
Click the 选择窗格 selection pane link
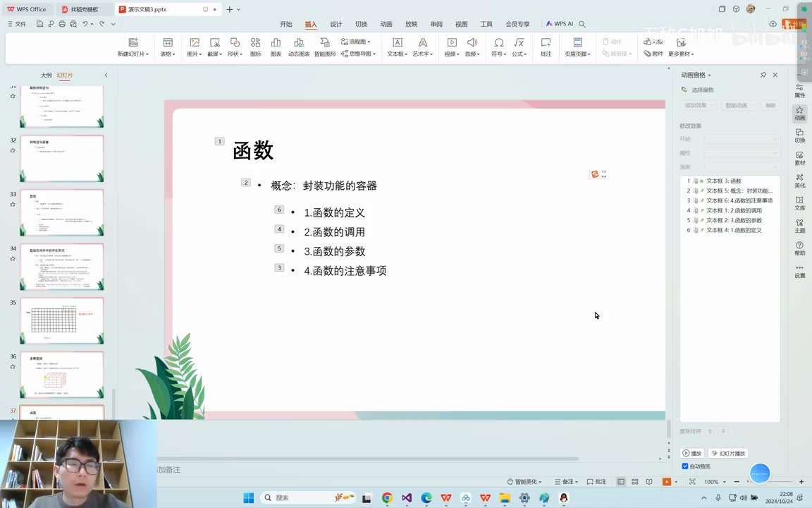click(698, 90)
